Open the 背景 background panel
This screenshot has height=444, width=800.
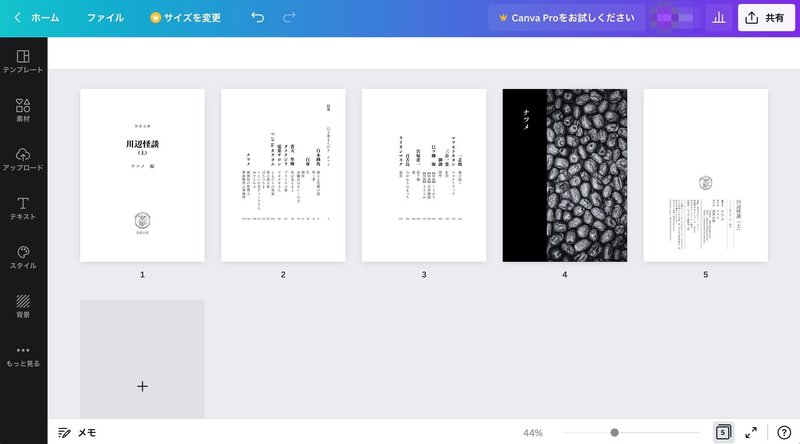[x=23, y=306]
